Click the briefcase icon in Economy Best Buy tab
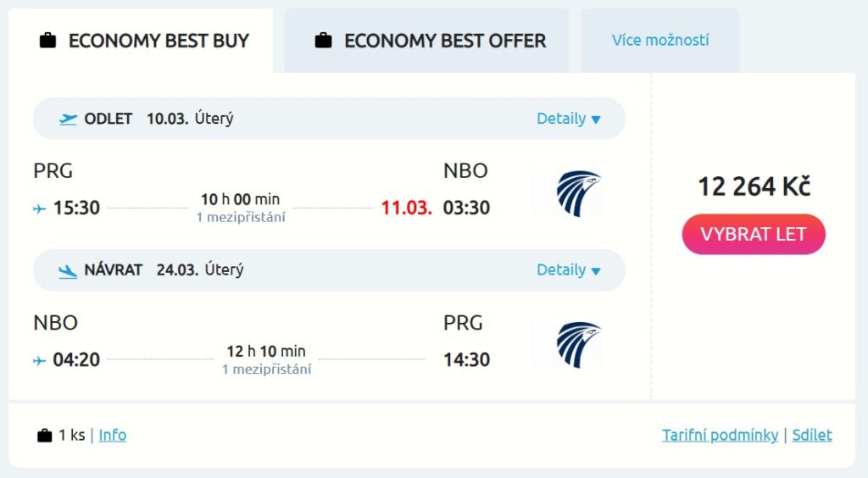The width and height of the screenshot is (868, 478). [48, 41]
